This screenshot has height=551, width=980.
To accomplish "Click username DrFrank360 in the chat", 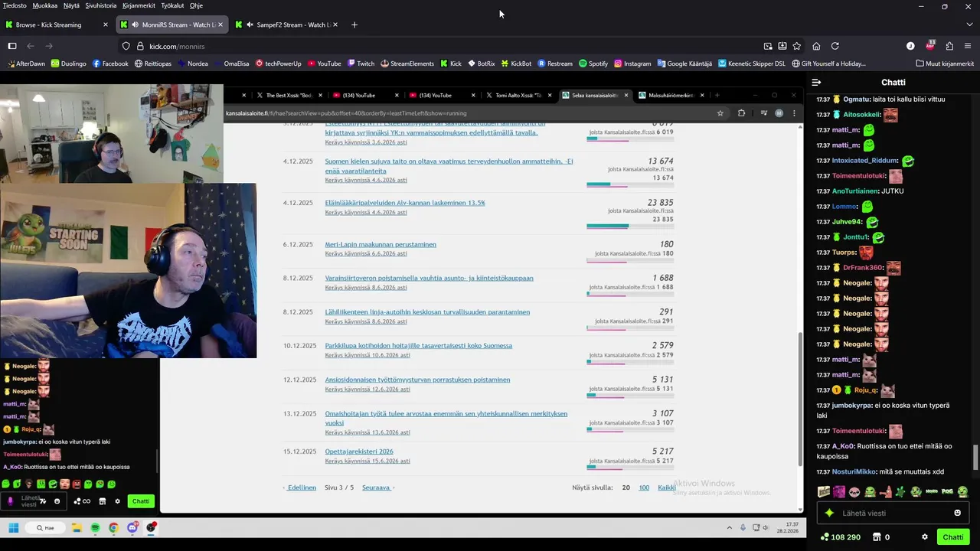I will (863, 268).
